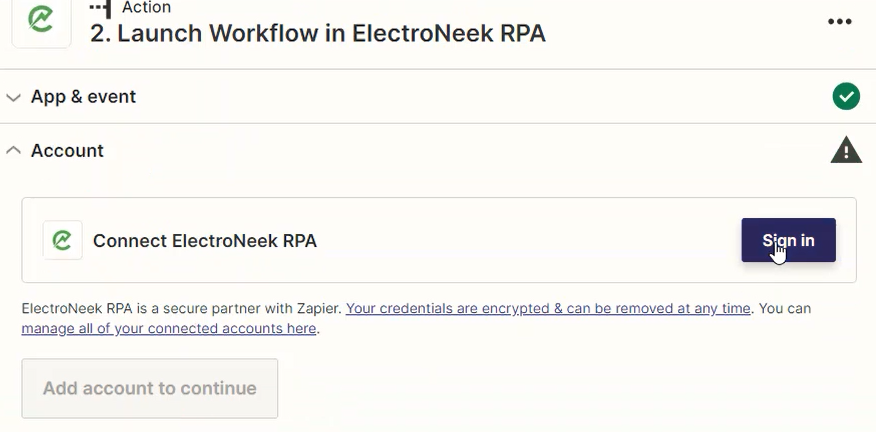Click the ElectroNeek icon in the connect card

pos(63,240)
